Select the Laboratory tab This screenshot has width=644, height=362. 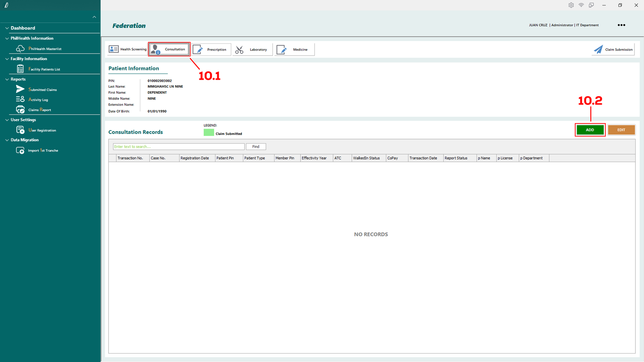[252, 49]
